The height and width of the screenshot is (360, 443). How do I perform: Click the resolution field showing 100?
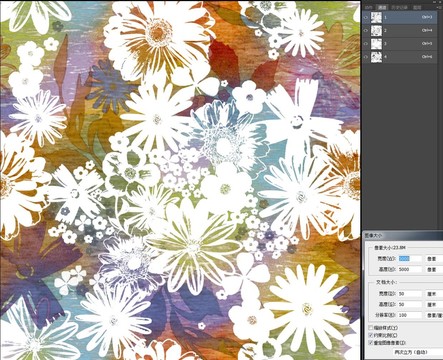coord(410,315)
